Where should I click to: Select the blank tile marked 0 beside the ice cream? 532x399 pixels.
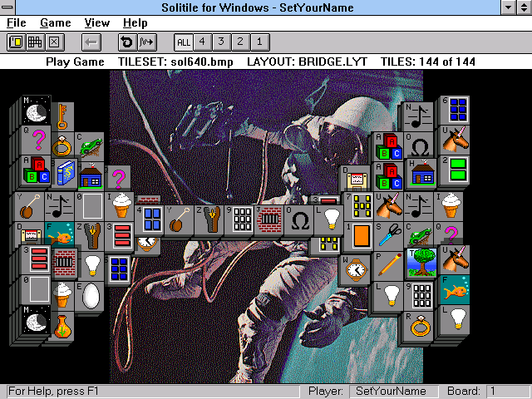(x=89, y=206)
